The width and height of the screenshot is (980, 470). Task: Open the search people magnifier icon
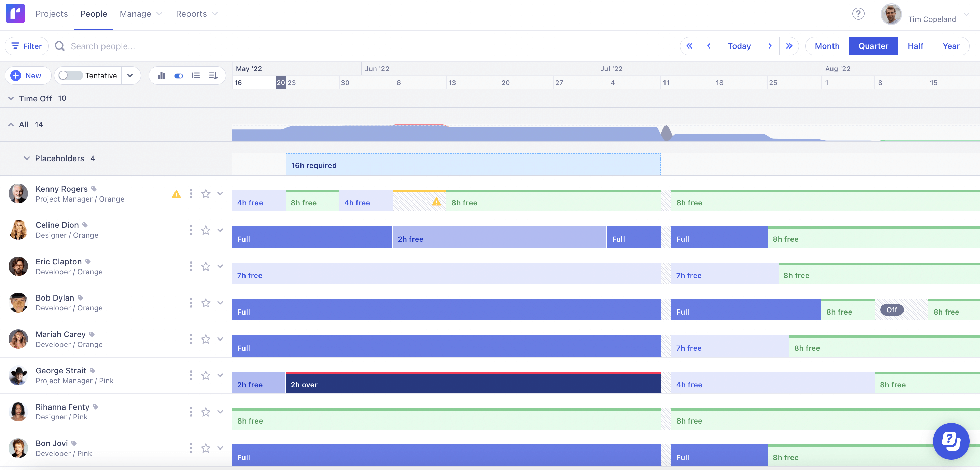[59, 46]
